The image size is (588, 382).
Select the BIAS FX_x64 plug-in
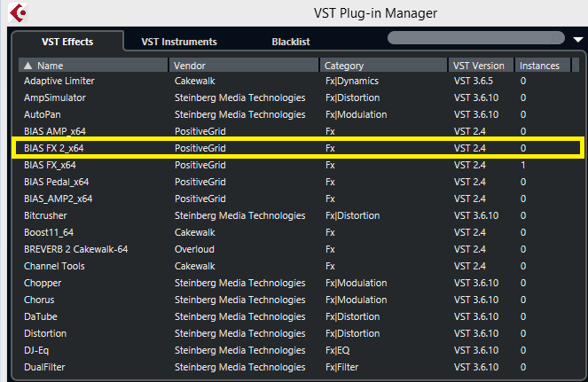[298, 165]
